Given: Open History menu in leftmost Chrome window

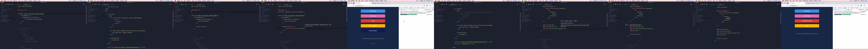Looking at the screenshot, I should click(367, 1).
